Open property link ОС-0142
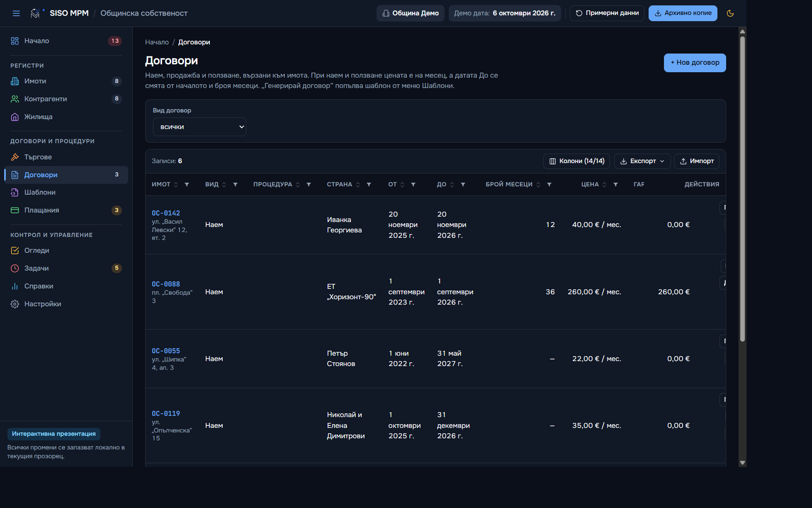Screen dimensions: 812x508 pos(166,213)
